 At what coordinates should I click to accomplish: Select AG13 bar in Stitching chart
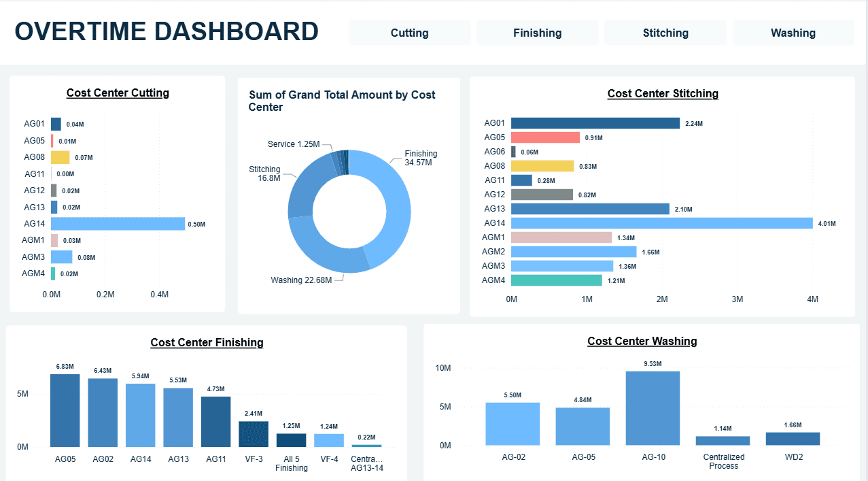tap(590, 209)
